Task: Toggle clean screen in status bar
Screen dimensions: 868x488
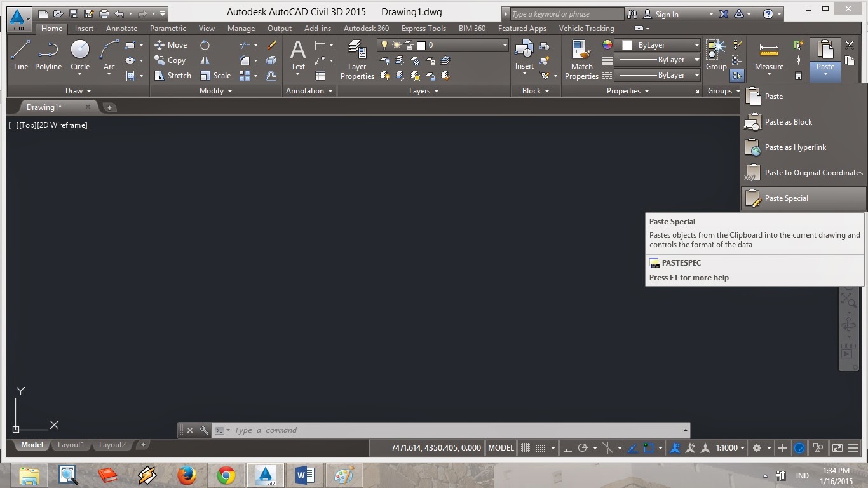Action: coord(837,448)
